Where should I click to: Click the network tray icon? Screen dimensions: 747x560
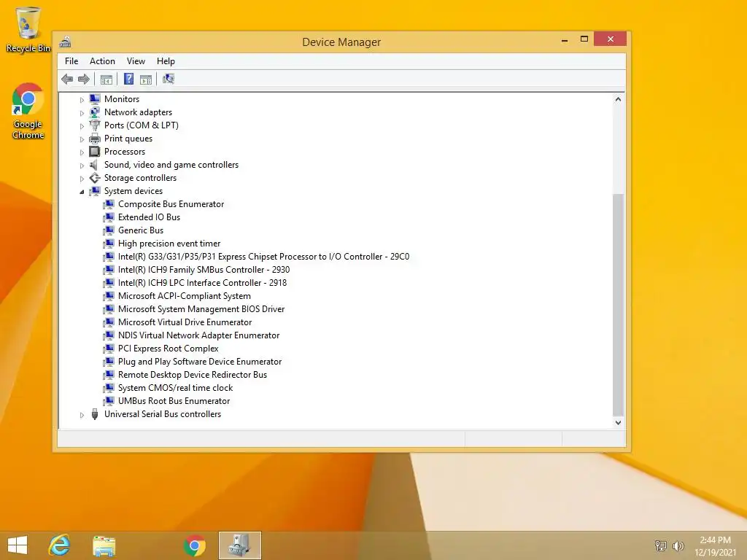[661, 546]
